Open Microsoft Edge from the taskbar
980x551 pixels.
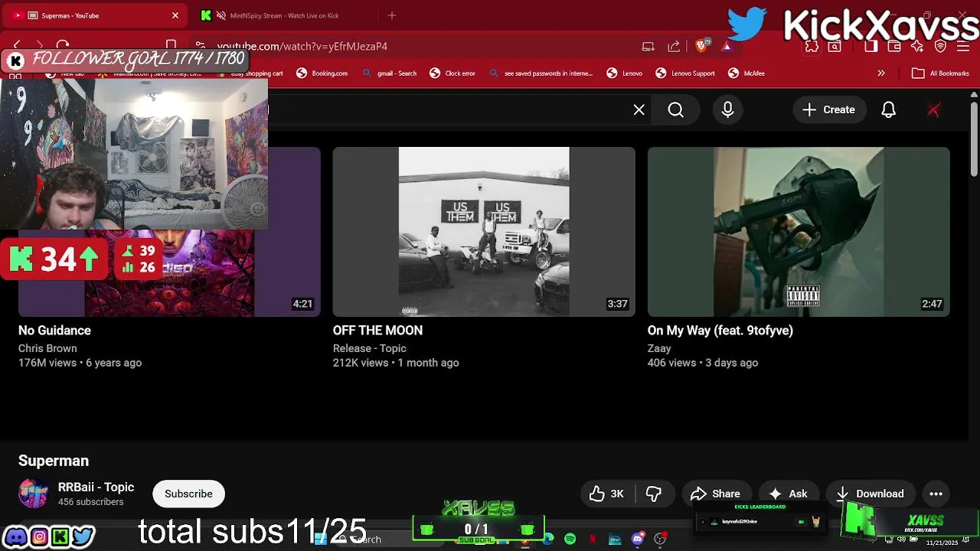[x=547, y=540]
